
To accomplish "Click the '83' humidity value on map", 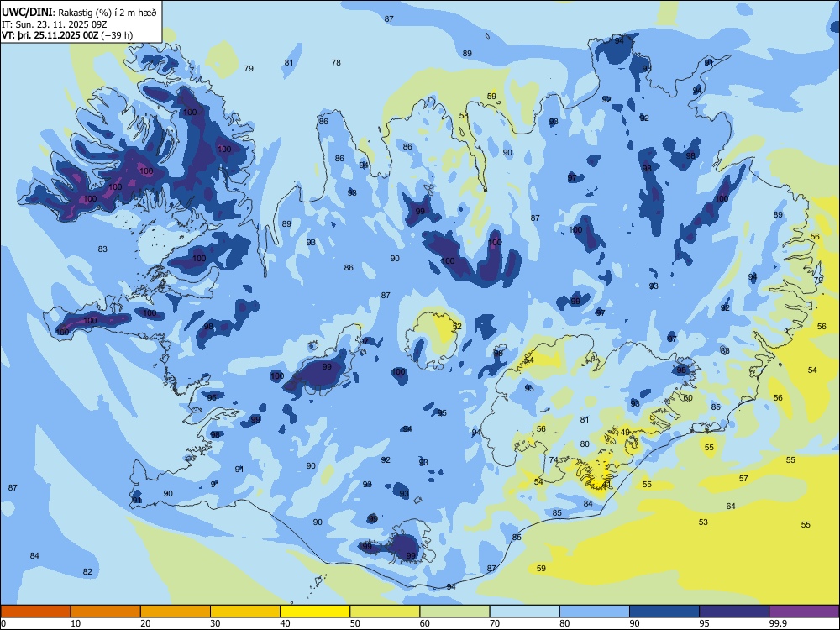I will tap(102, 249).
